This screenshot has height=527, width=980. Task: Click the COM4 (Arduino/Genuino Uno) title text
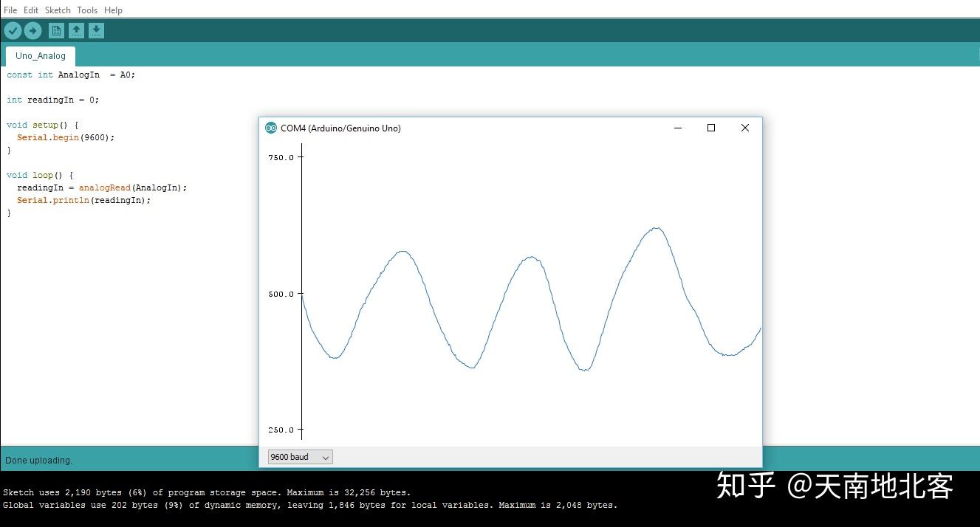[x=341, y=128]
